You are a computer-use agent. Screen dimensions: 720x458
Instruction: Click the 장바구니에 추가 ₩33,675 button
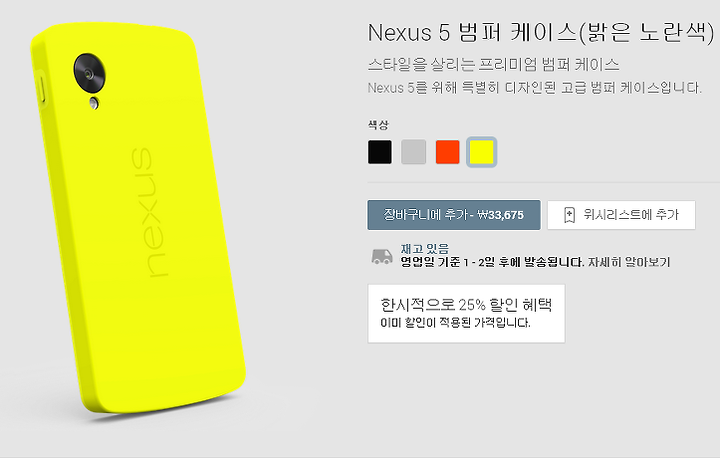tap(454, 215)
